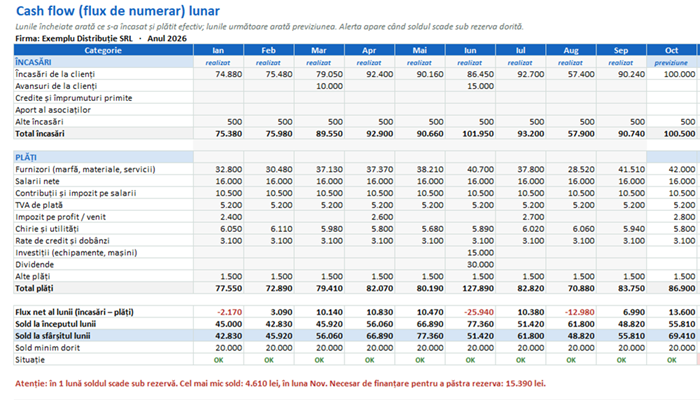Select the Aug net flow cell -12.980
Screen dimensions: 700x400
click(571, 312)
